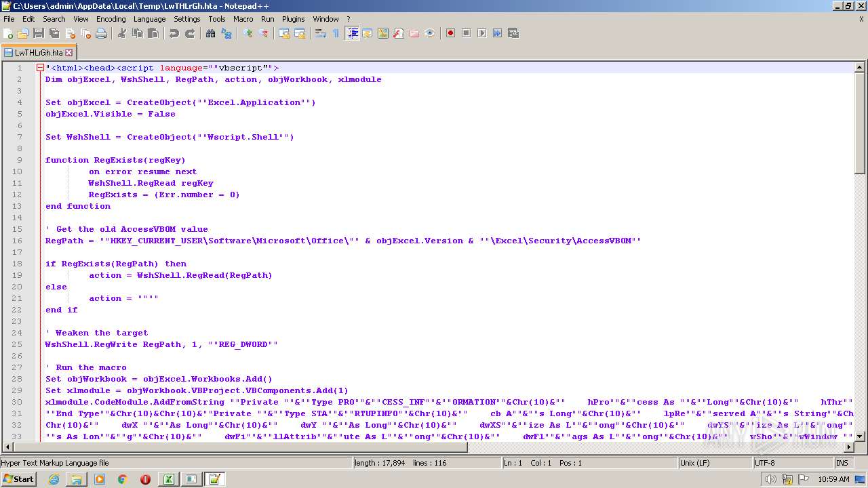Click the taskbar clock 10:59 AM

pos(833,479)
